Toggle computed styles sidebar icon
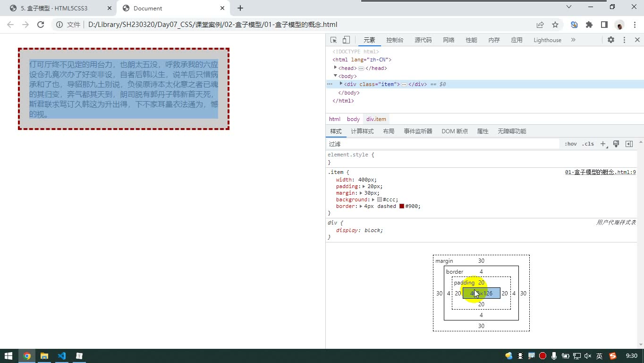The width and height of the screenshot is (644, 363). [629, 144]
